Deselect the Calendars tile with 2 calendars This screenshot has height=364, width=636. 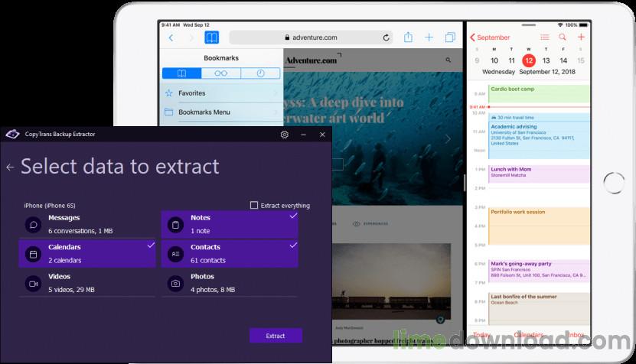click(87, 254)
